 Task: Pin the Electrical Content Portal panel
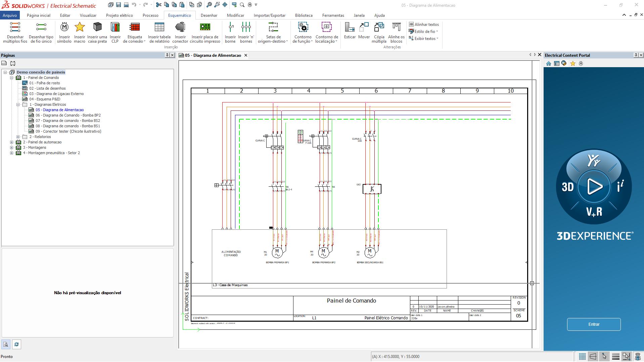pyautogui.click(x=636, y=55)
